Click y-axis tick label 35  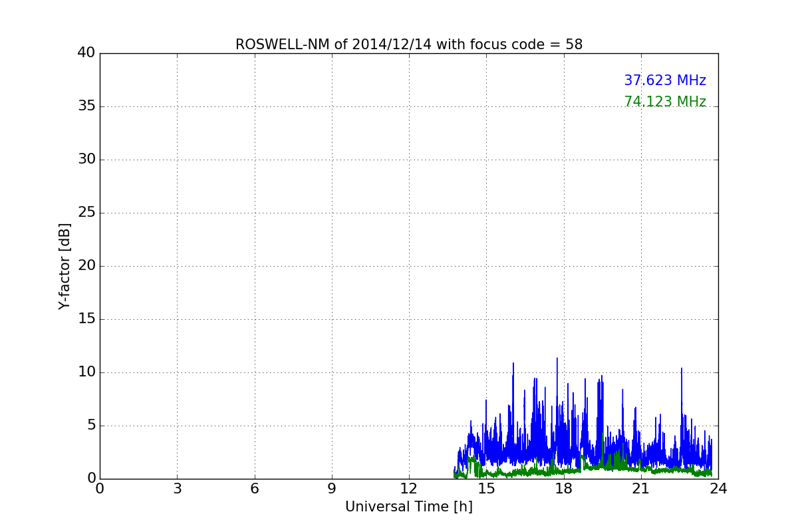click(x=86, y=106)
